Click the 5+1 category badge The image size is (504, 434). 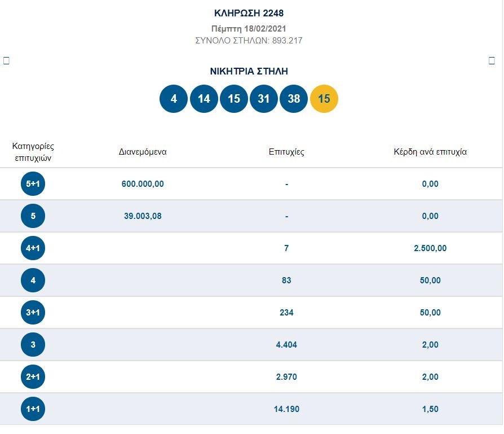33,184
